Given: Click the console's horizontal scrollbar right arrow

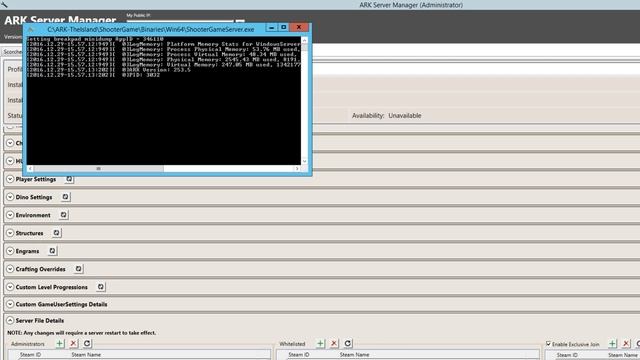Looking at the screenshot, I should click(x=297, y=168).
